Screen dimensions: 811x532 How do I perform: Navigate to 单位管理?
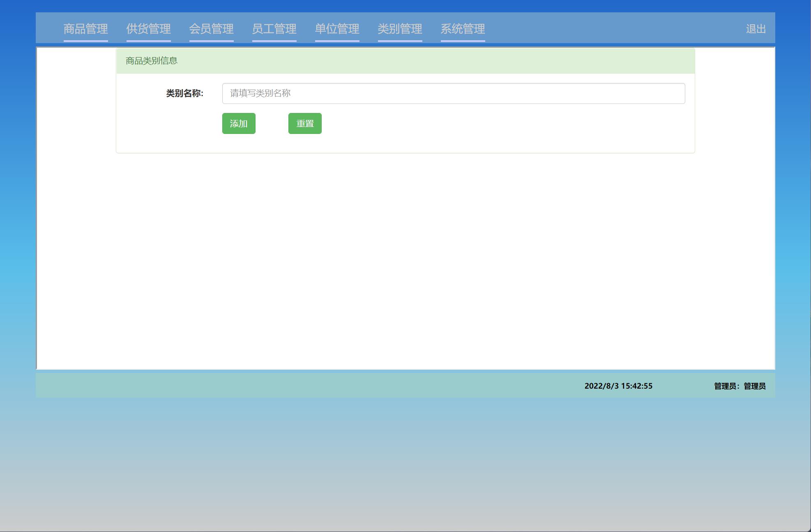point(337,29)
